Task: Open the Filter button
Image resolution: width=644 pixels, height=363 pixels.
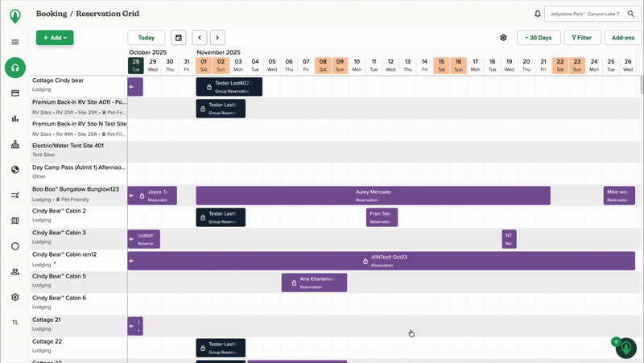Action: click(581, 38)
